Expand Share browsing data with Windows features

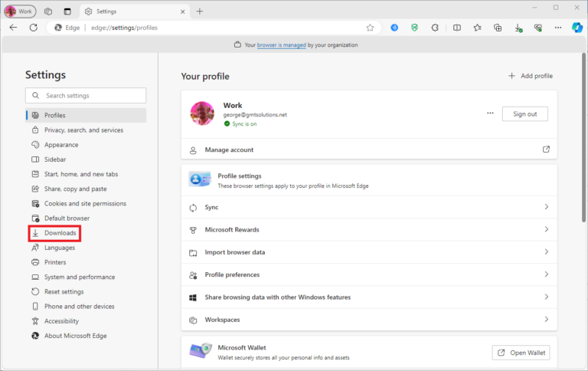pyautogui.click(x=369, y=297)
